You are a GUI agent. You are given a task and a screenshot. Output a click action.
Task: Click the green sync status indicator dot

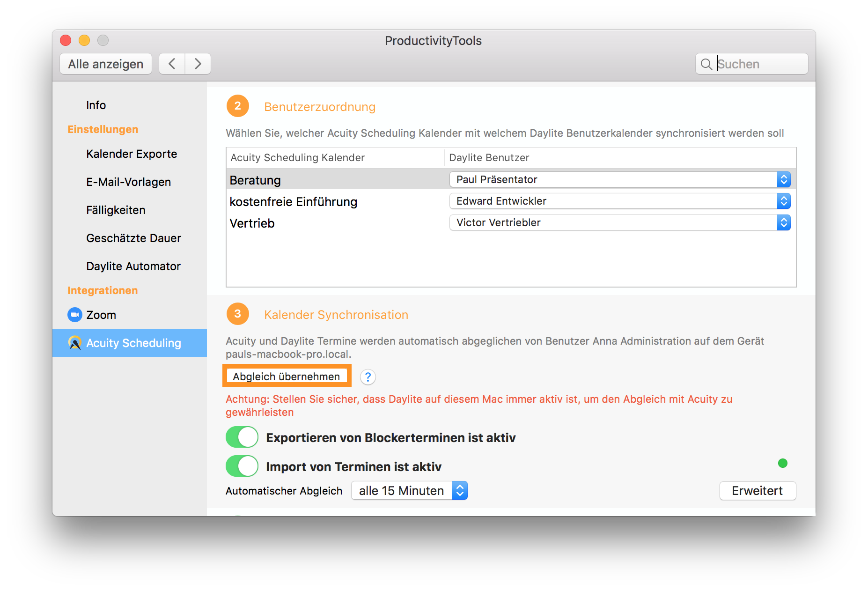[782, 463]
